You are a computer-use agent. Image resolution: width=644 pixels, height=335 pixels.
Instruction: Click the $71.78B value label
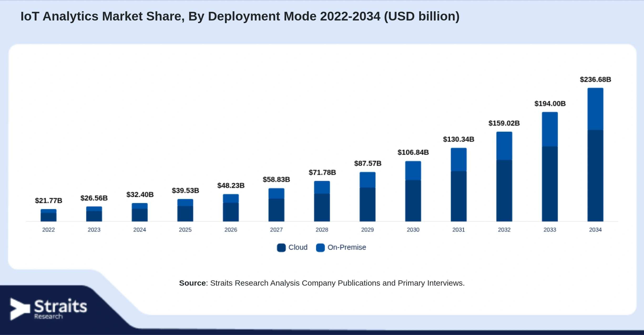point(322,173)
